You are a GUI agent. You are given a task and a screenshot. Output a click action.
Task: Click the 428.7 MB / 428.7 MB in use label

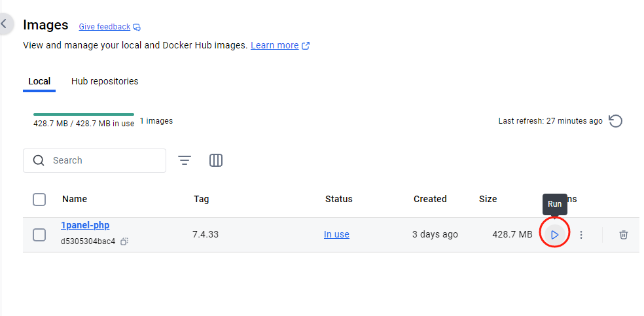pyautogui.click(x=84, y=124)
